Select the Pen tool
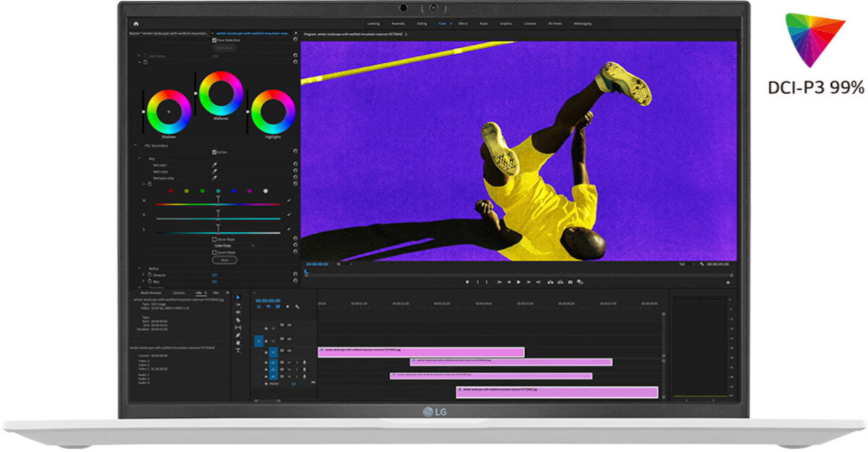Viewport: 868px width, 452px height. (238, 335)
